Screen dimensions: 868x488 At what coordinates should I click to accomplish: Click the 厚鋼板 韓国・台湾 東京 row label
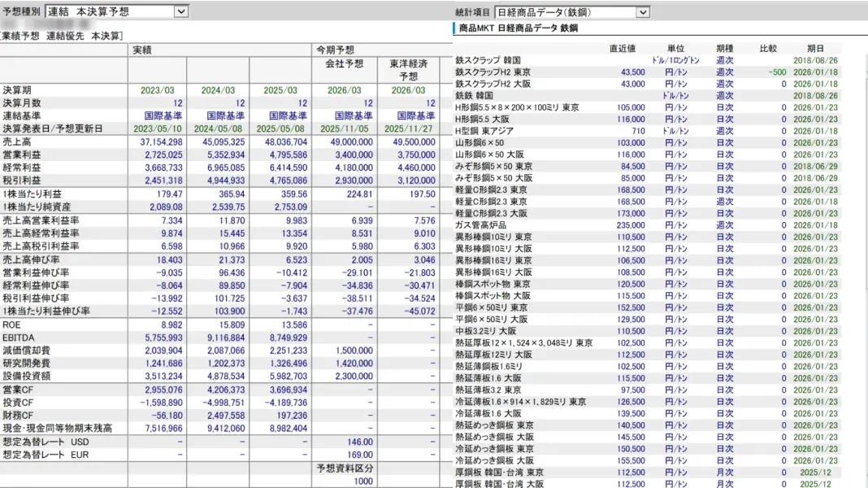click(x=499, y=473)
